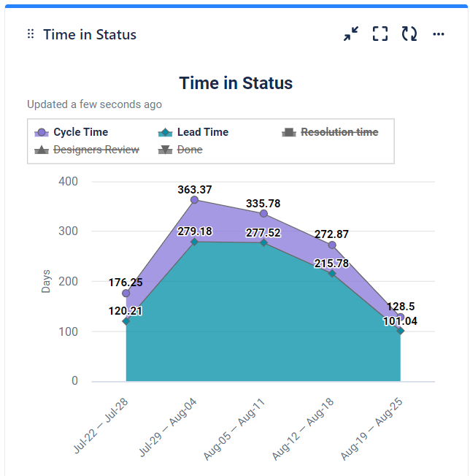Open the gadget more options menu

pyautogui.click(x=439, y=34)
